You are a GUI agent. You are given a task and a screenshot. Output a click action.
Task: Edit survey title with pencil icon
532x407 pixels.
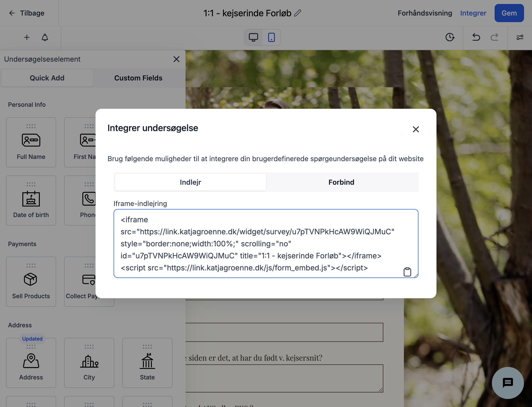tap(298, 13)
